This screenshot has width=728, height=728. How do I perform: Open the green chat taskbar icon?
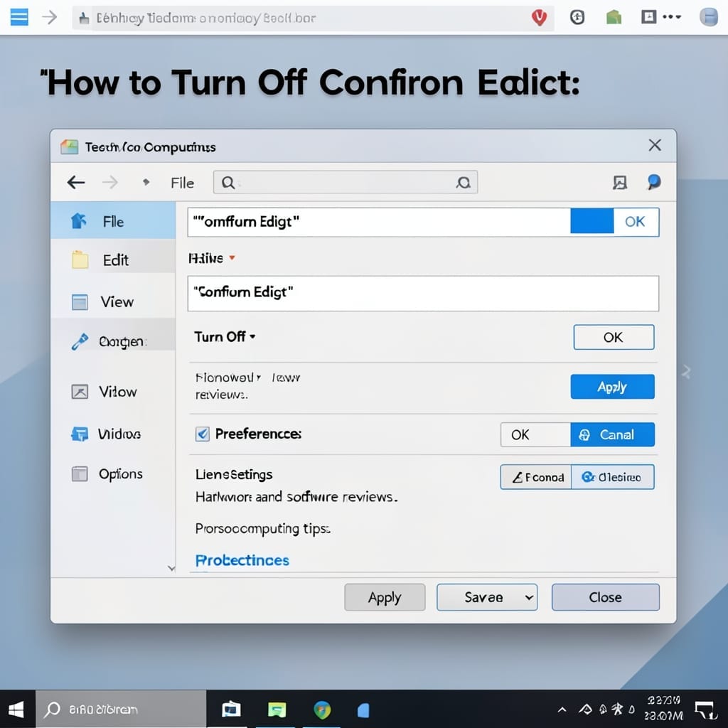[x=277, y=710]
